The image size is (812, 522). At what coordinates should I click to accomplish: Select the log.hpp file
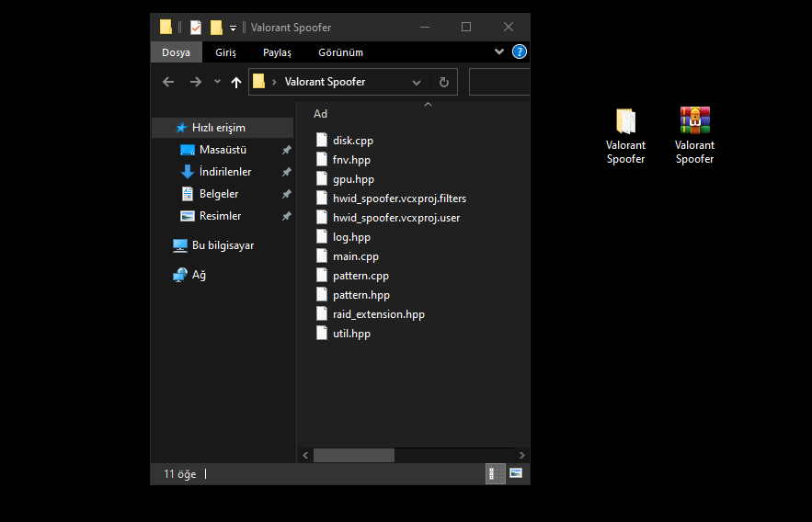(351, 237)
